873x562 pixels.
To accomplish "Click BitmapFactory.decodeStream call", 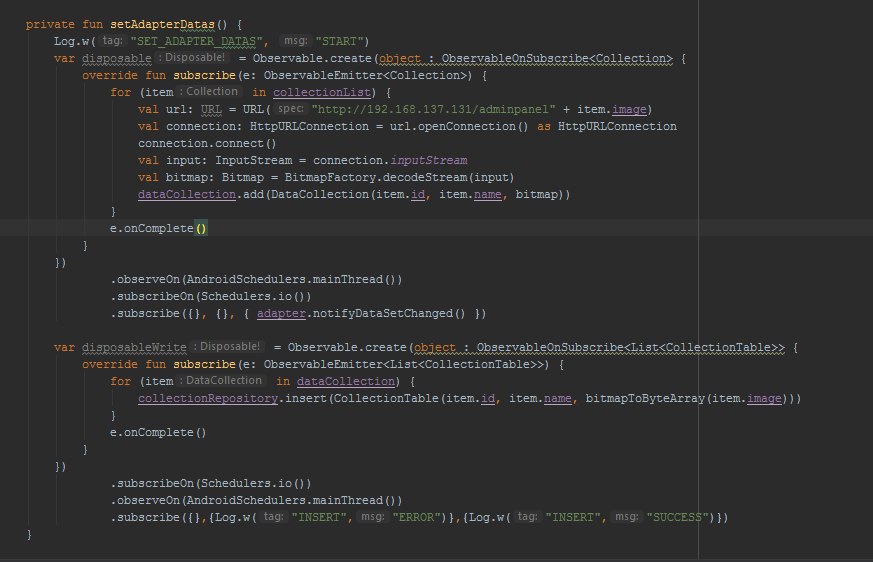I will [x=376, y=178].
